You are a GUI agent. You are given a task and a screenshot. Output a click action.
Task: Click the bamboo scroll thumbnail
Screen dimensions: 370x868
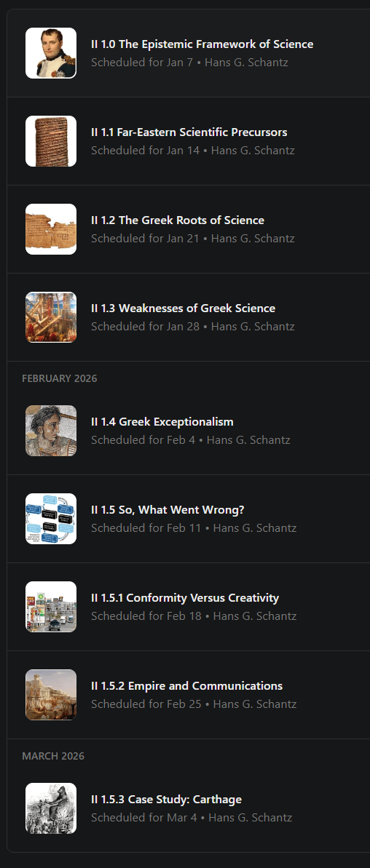pyautogui.click(x=51, y=141)
